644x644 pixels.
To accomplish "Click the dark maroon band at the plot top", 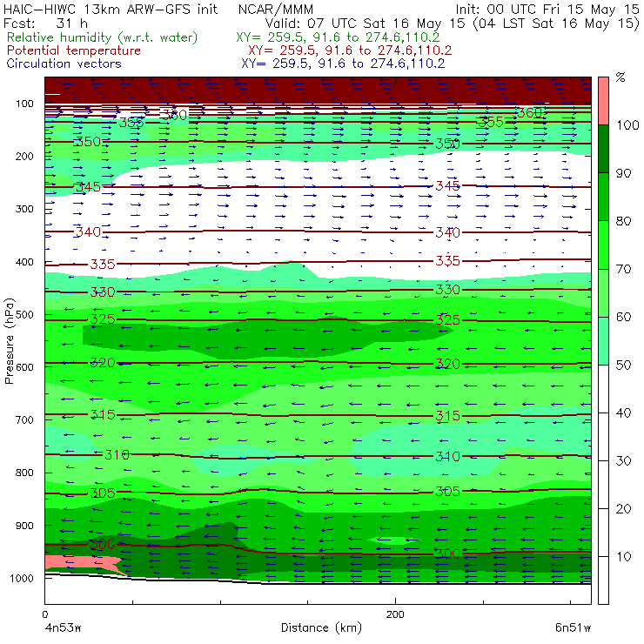I will 318,91.
